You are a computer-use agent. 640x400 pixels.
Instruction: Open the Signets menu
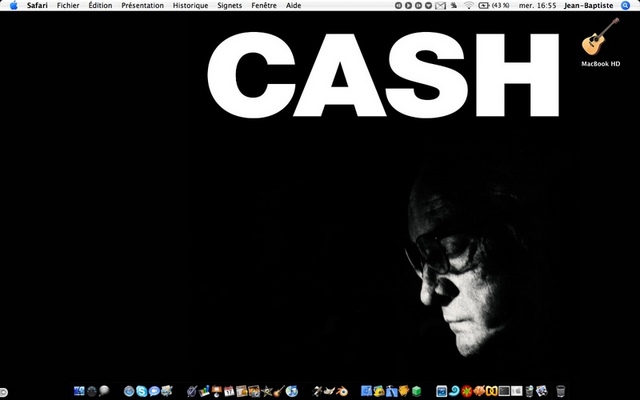point(229,5)
